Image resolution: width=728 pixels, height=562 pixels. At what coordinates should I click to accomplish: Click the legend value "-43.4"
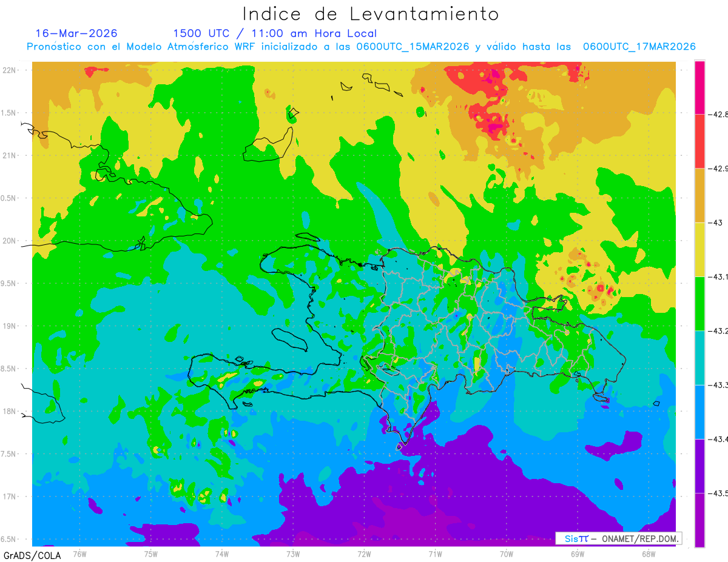(717, 439)
